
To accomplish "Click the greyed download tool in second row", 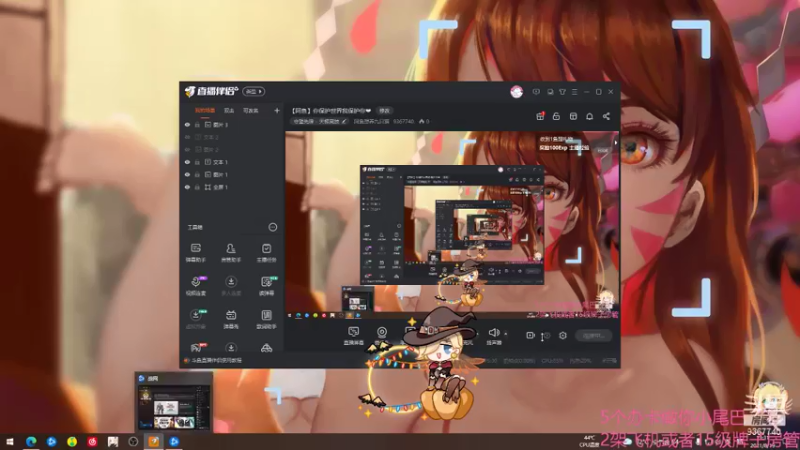I will tap(231, 286).
